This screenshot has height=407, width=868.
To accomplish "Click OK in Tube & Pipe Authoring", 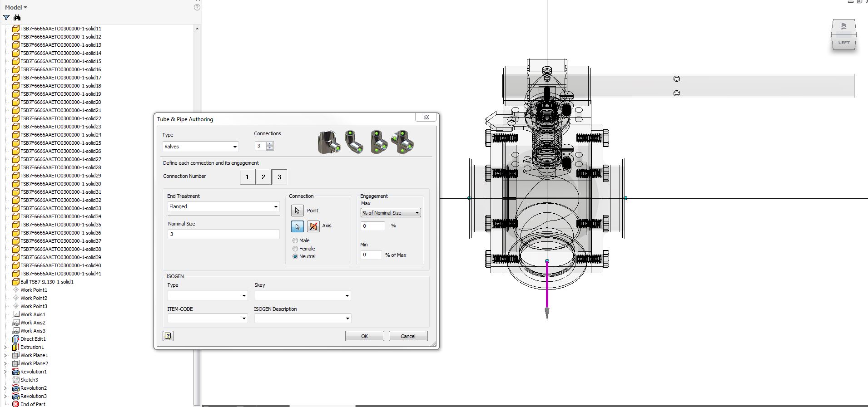I will (364, 336).
